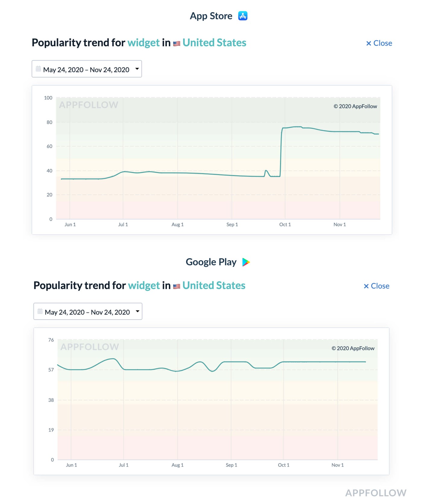Click the App Store logo icon
Image resolution: width=422 pixels, height=504 pixels.
coord(243,16)
